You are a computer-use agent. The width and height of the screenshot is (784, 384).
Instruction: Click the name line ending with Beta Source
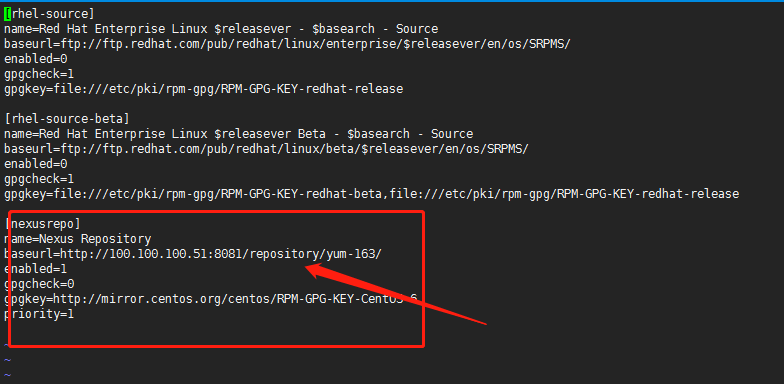point(238,134)
